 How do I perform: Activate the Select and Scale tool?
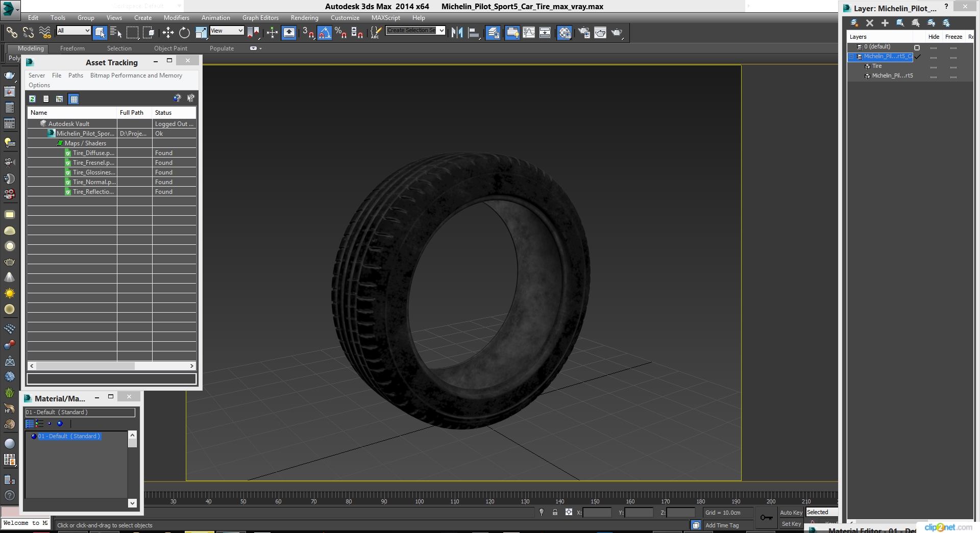201,33
